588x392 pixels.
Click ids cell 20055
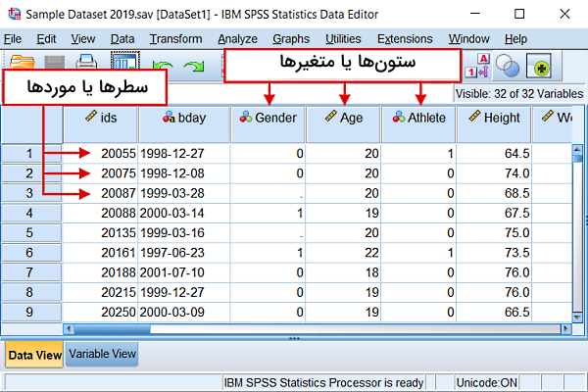101,154
